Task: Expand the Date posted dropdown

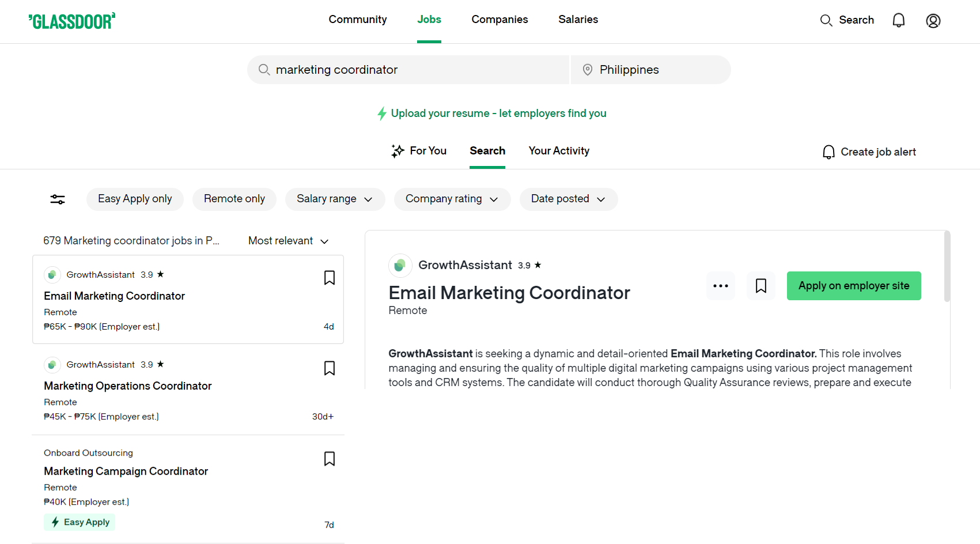Action: [569, 199]
